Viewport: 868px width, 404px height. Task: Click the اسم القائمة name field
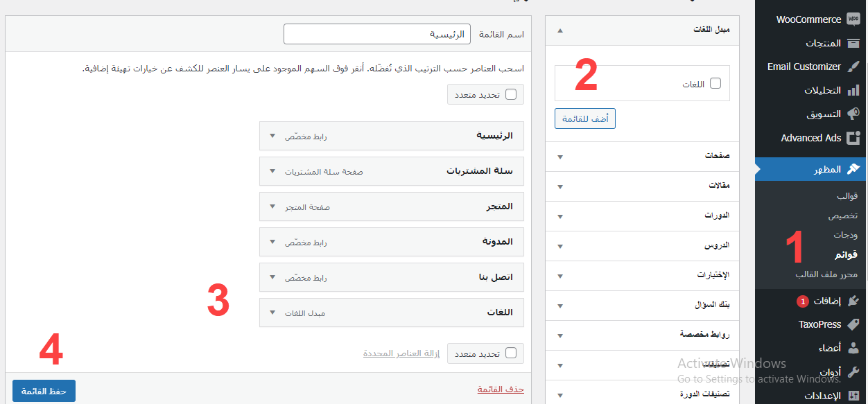[x=377, y=34]
